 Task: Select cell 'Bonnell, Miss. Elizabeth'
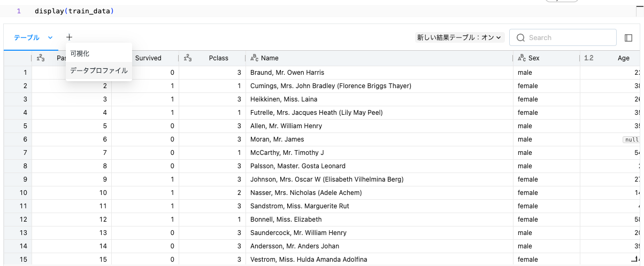tap(379, 220)
